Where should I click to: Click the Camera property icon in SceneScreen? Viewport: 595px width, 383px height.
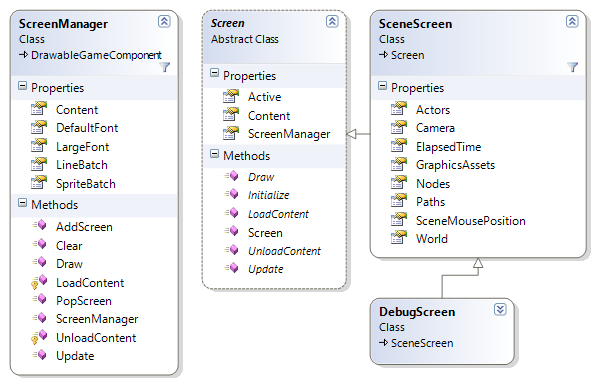(399, 127)
